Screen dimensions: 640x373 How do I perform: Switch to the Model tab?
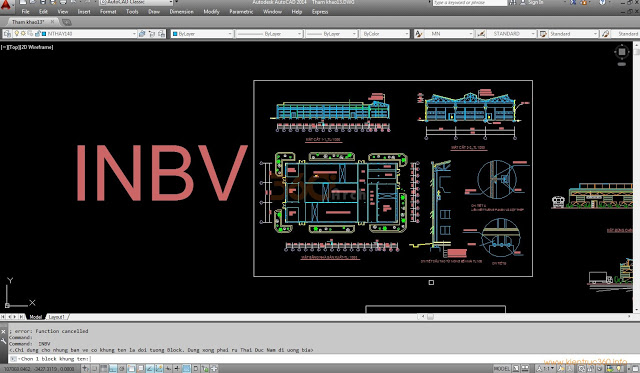pos(36,317)
